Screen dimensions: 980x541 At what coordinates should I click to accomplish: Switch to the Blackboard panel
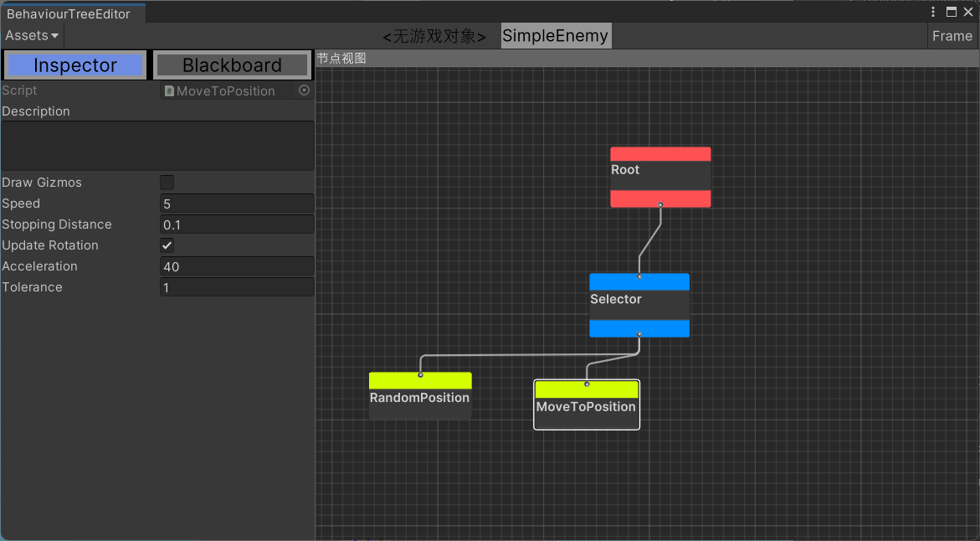coord(232,65)
